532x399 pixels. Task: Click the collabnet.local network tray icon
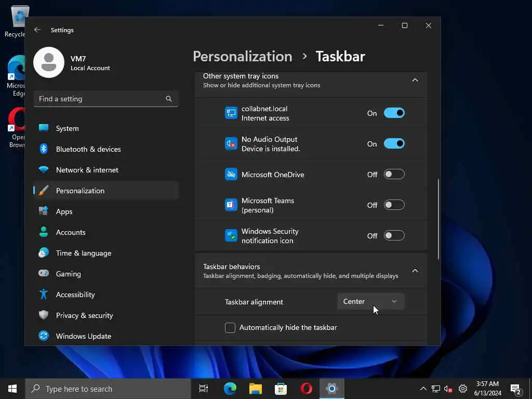pyautogui.click(x=231, y=113)
